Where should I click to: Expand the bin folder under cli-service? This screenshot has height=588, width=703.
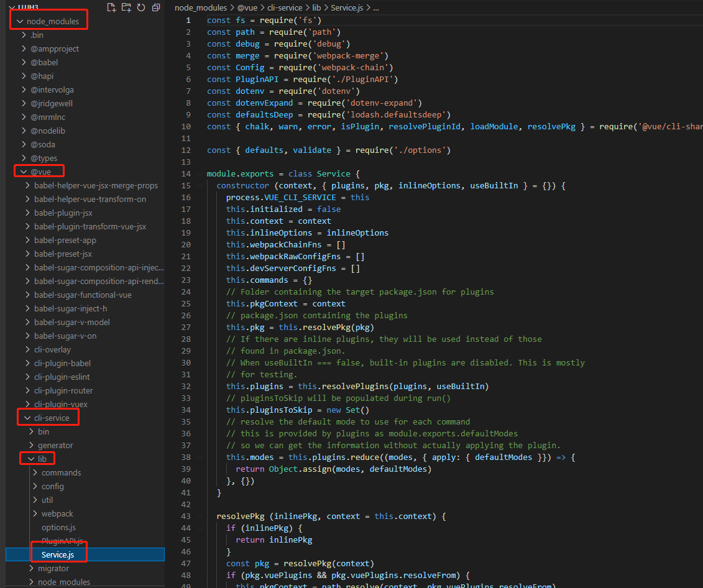click(x=31, y=431)
